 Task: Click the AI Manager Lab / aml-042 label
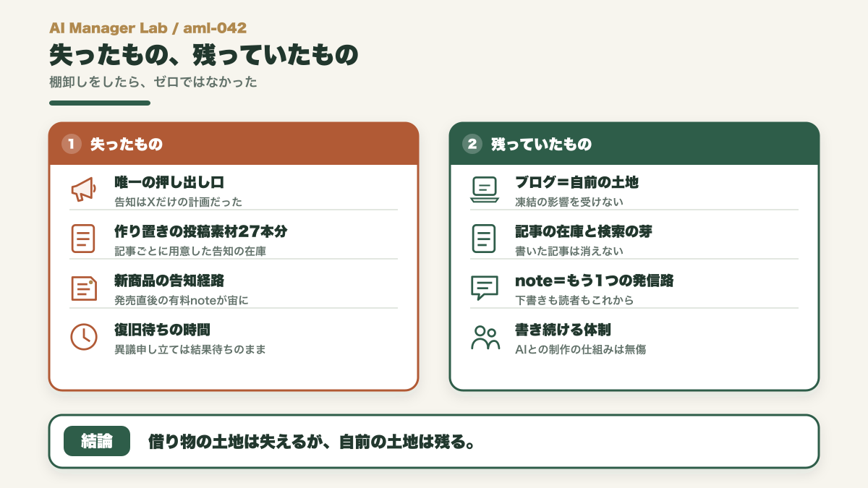point(148,28)
